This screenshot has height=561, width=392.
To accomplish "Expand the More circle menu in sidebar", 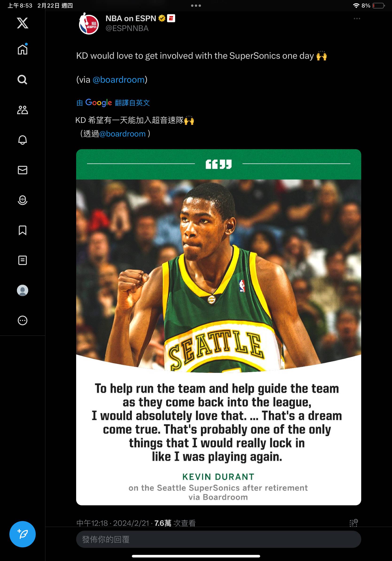I will tap(23, 320).
